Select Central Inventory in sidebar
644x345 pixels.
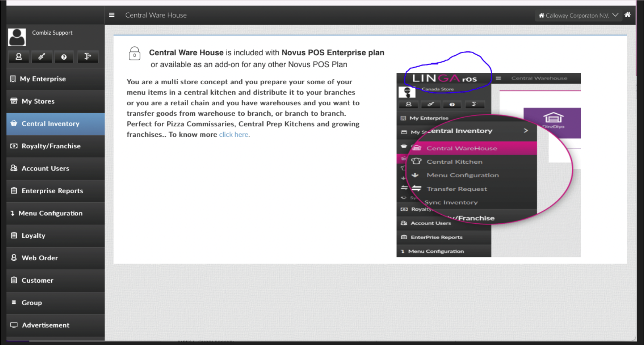point(56,124)
